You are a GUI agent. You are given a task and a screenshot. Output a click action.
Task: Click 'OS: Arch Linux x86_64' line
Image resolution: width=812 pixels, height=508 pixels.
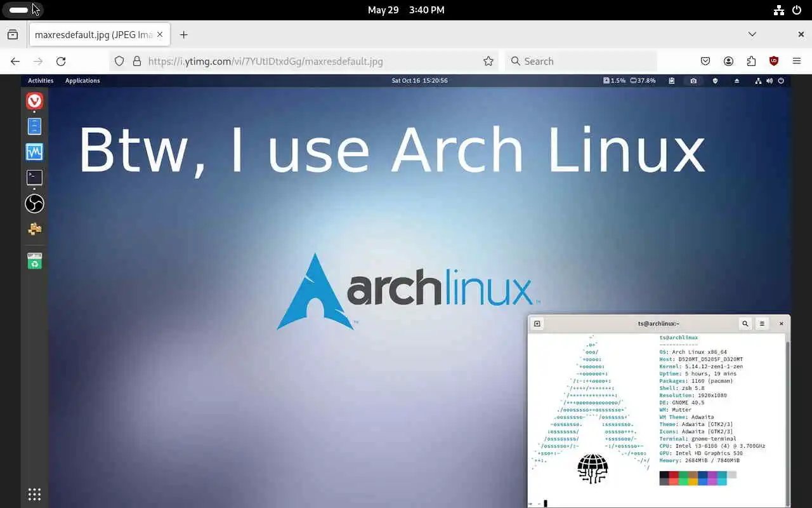coord(693,352)
